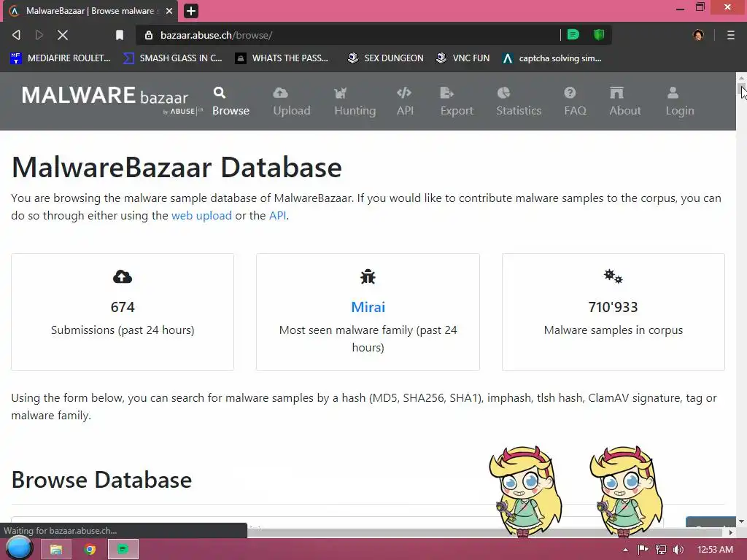
Task: Follow the 'API' link in intro paragraph
Action: (x=278, y=216)
